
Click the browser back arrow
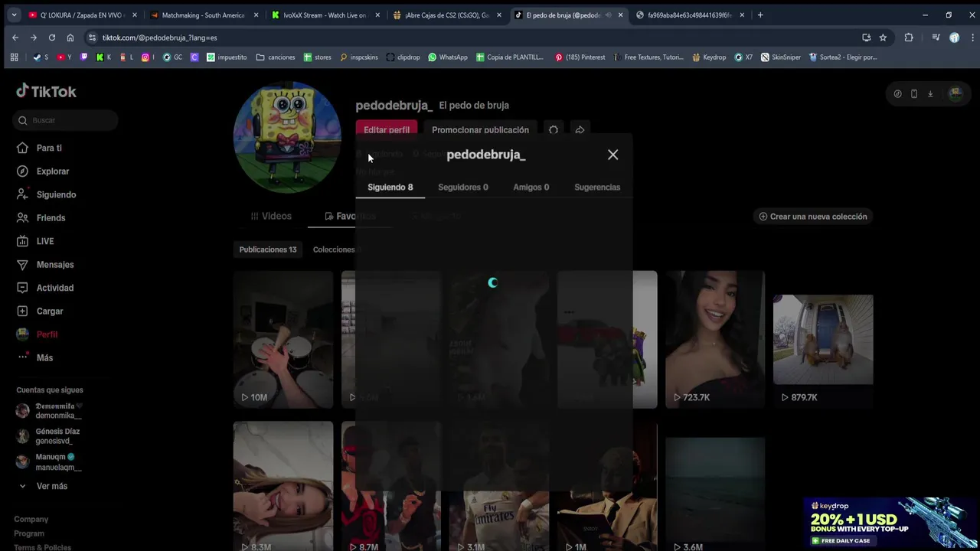[15, 37]
